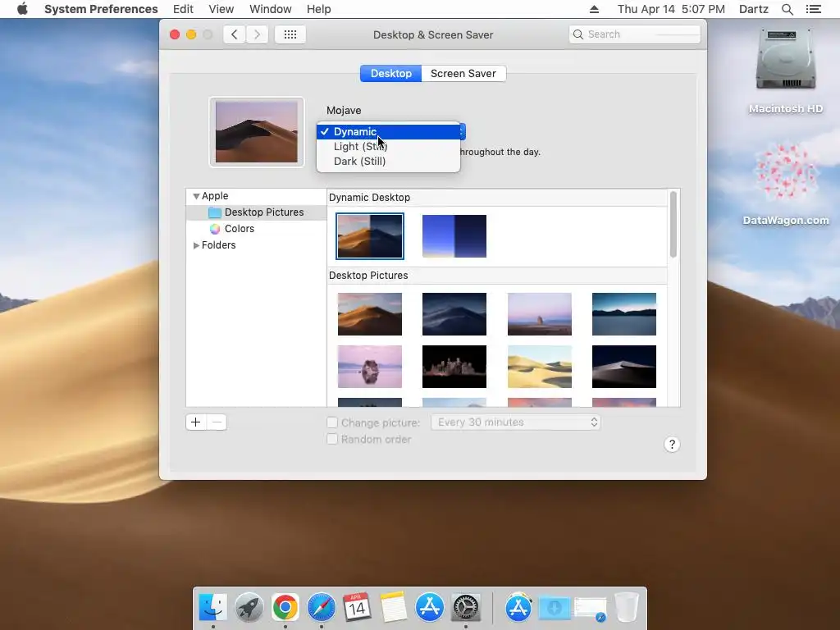840x630 pixels.
Task: Select the dark night dune ridge picture
Action: coord(624,367)
